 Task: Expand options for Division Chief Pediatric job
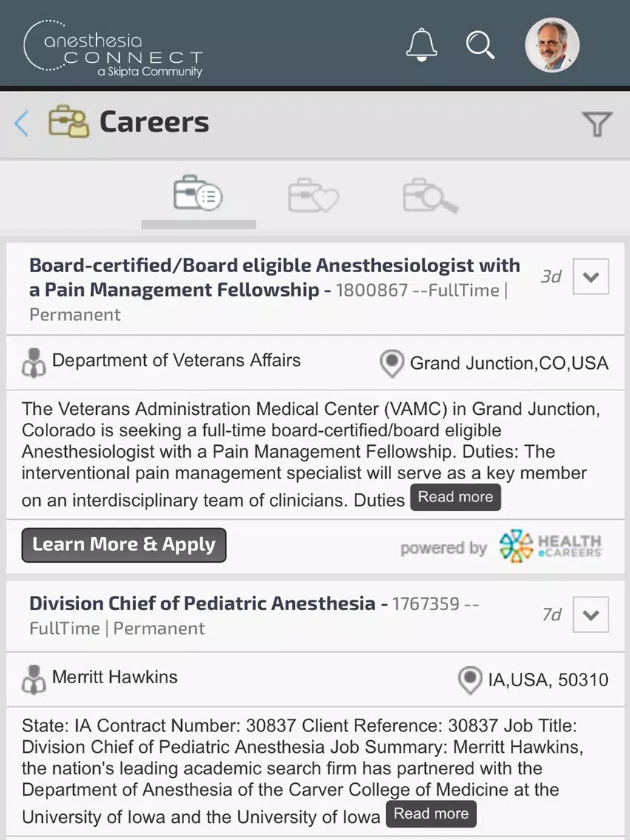[590, 614]
